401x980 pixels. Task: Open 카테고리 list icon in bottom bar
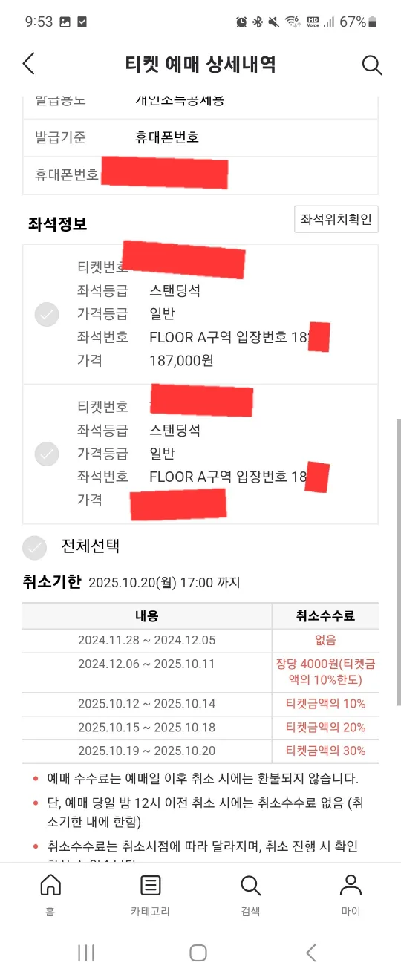(x=150, y=885)
